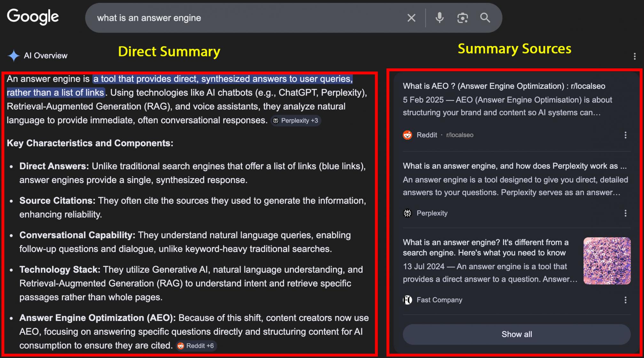The image size is (644, 358).
Task: Click the 'Source Citations:' bullet label
Action: pos(57,201)
